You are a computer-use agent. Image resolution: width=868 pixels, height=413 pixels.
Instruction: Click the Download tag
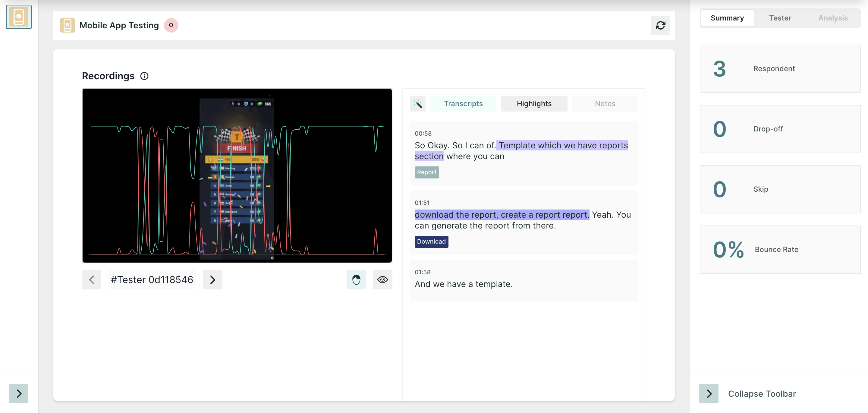[x=431, y=242]
